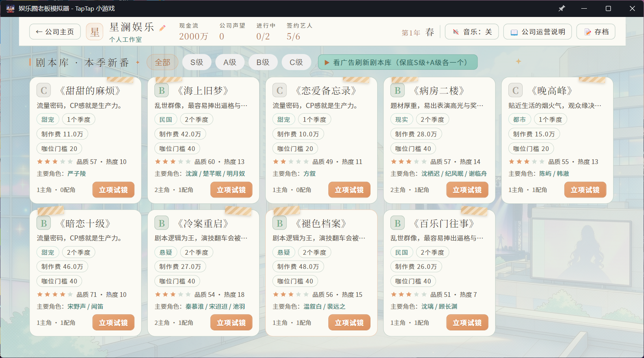Go back via 公司主页 button

coord(55,32)
